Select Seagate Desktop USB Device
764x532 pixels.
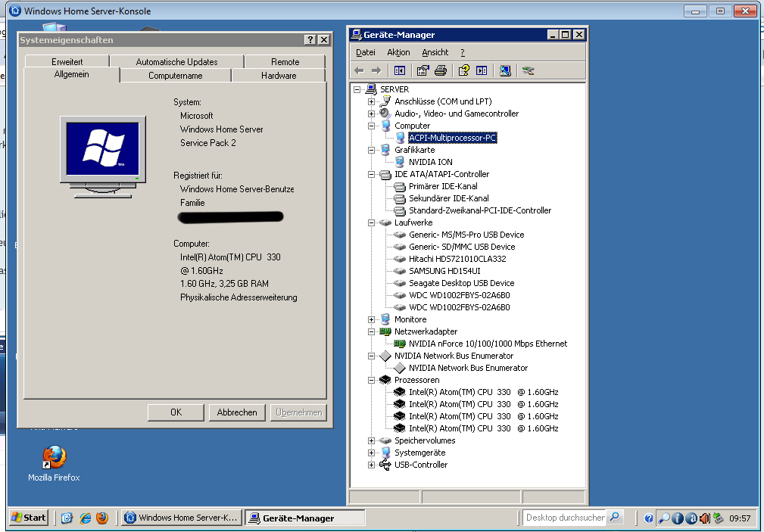pyautogui.click(x=461, y=283)
